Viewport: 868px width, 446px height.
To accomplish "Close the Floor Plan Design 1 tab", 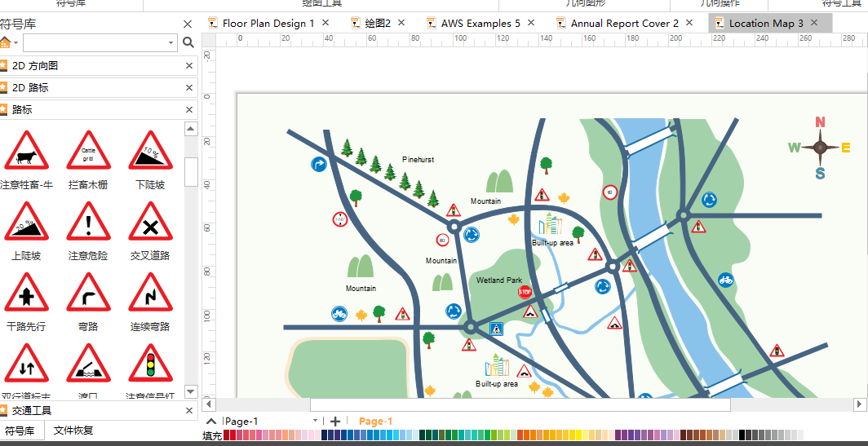I will [325, 23].
